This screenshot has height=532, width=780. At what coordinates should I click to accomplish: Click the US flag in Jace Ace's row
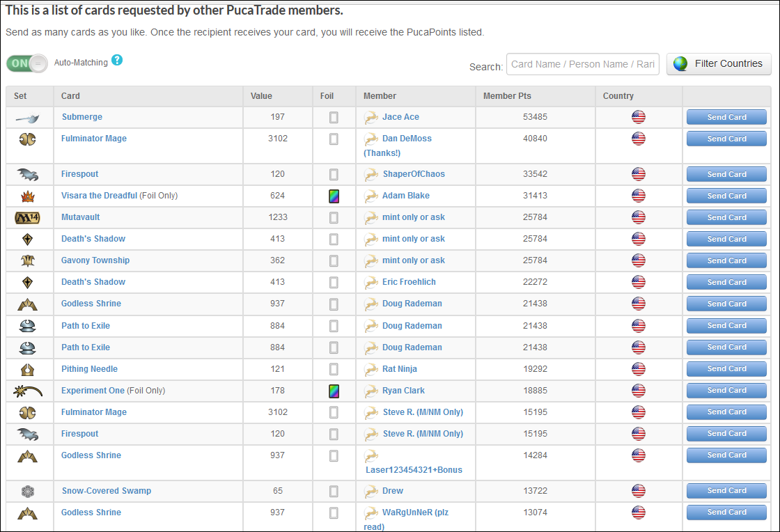638,117
